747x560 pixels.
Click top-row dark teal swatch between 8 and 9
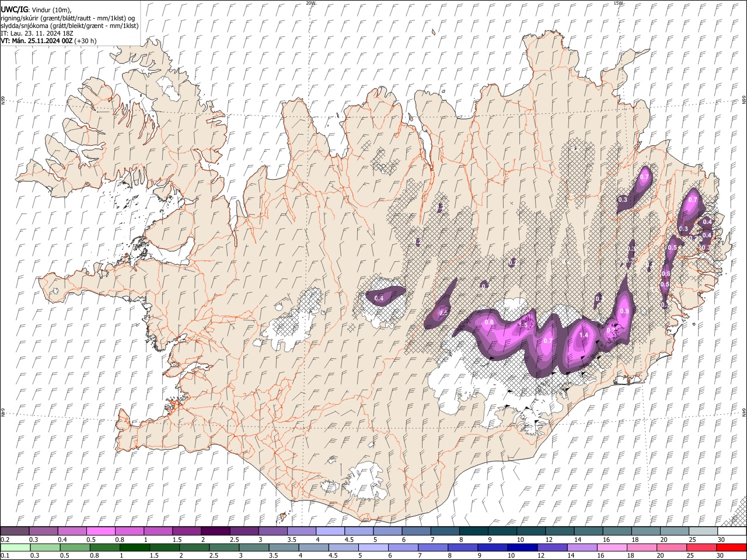pos(473,531)
